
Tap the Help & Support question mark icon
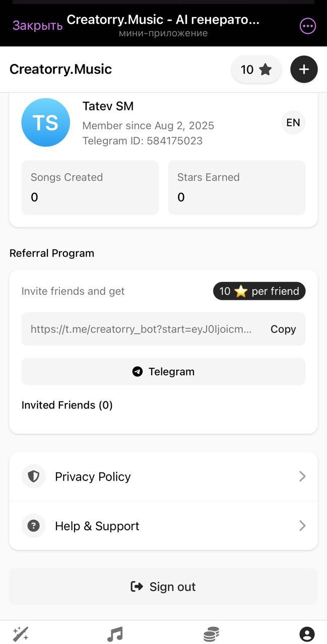[x=33, y=525]
